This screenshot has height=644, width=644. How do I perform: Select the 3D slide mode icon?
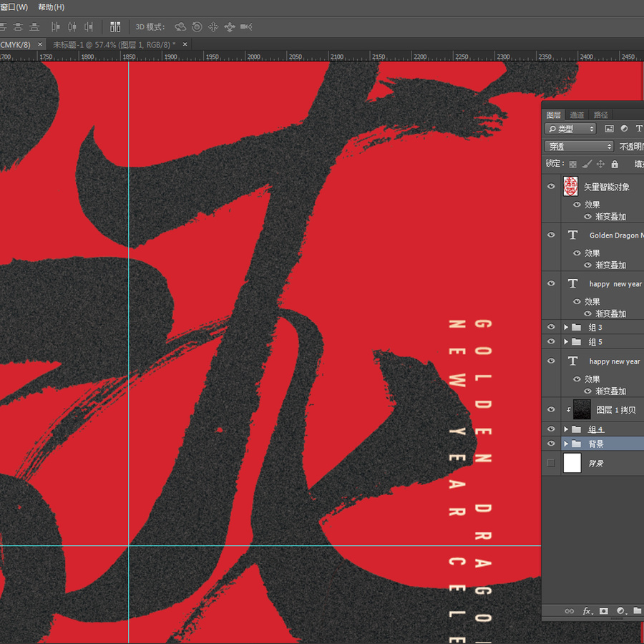pos(230,27)
